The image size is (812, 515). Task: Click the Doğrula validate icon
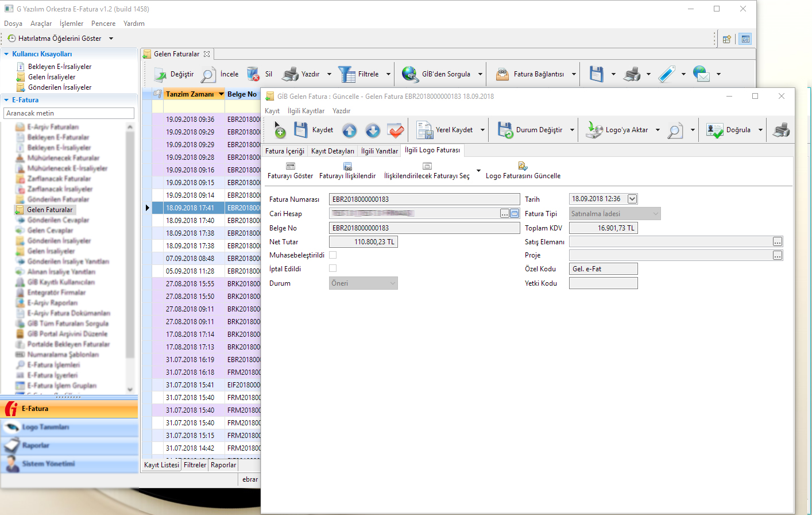point(715,130)
